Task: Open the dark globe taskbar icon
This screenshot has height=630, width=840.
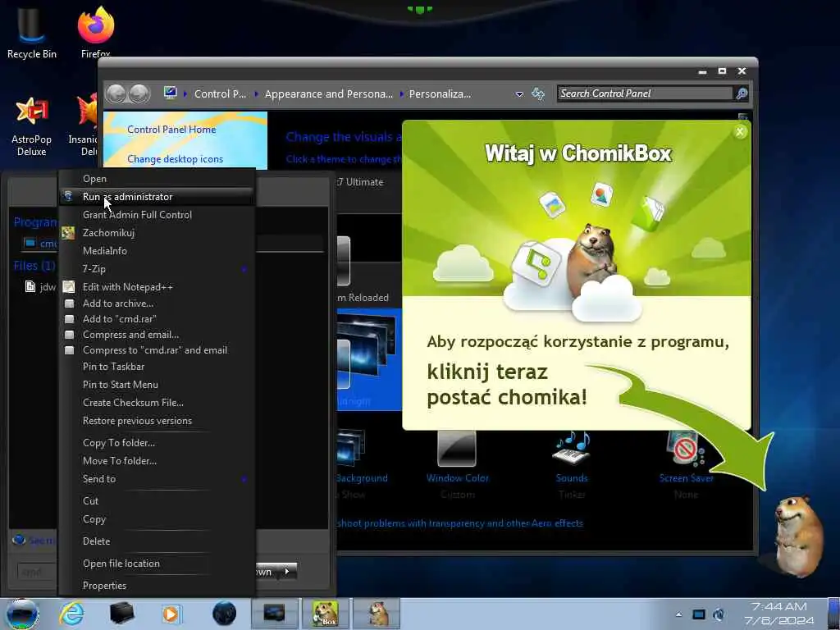Action: point(224,614)
